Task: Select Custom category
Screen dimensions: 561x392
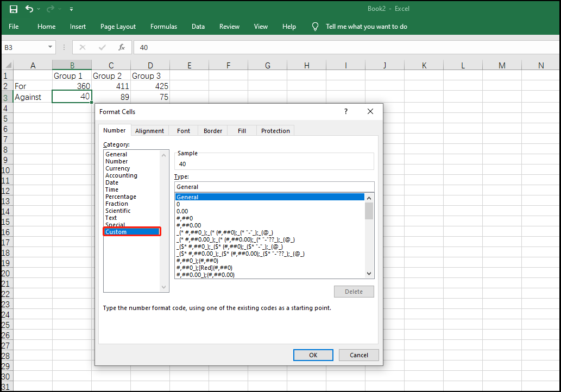Action: point(131,232)
